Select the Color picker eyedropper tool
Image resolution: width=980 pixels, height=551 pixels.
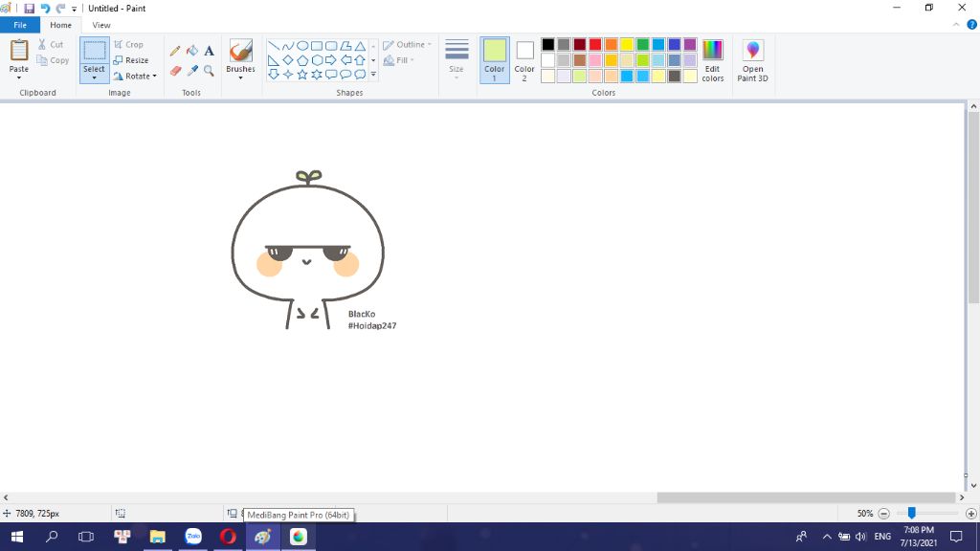coord(191,71)
